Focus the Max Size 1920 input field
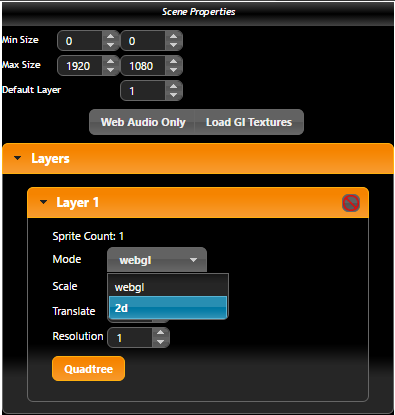Screen dimensions: 395x415 pos(80,66)
